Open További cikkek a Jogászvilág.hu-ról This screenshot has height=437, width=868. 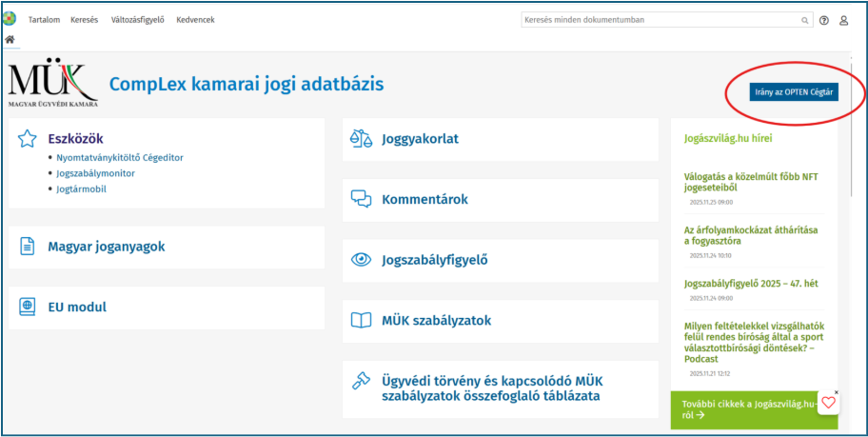tap(748, 409)
